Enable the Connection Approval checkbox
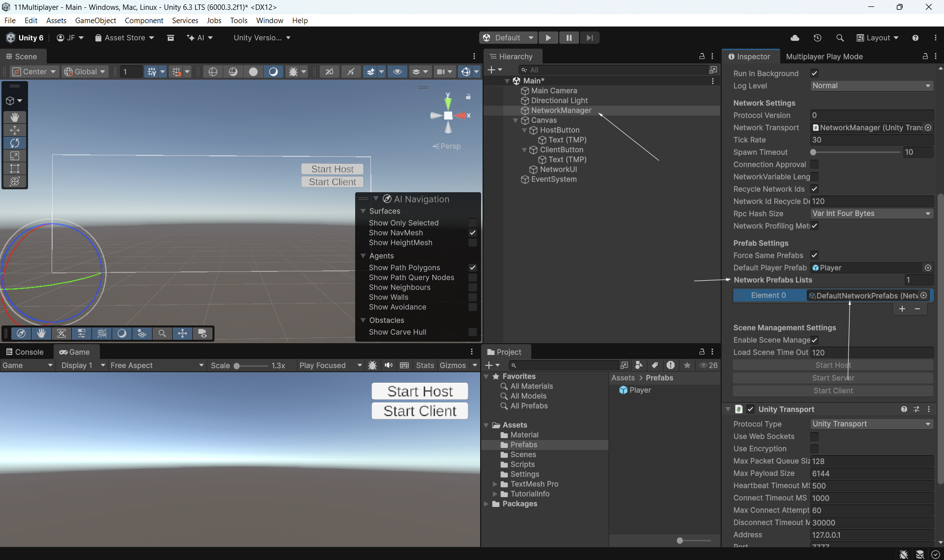 [814, 164]
